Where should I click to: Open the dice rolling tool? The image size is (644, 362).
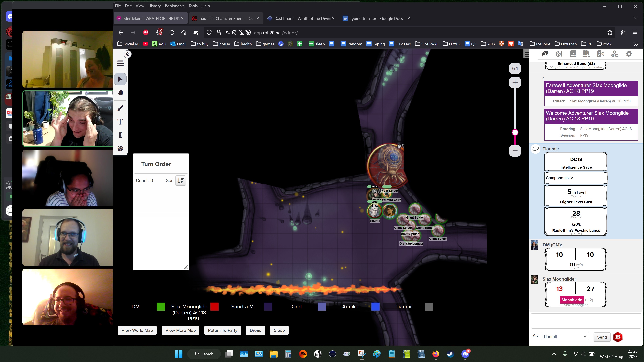tap(120, 148)
